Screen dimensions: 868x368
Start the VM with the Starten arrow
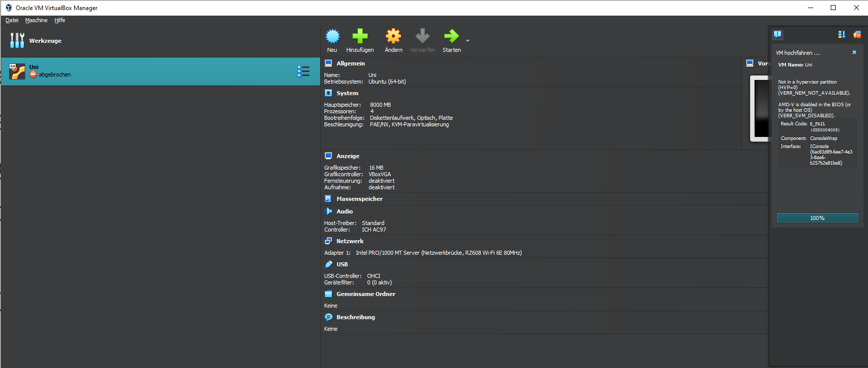click(451, 36)
